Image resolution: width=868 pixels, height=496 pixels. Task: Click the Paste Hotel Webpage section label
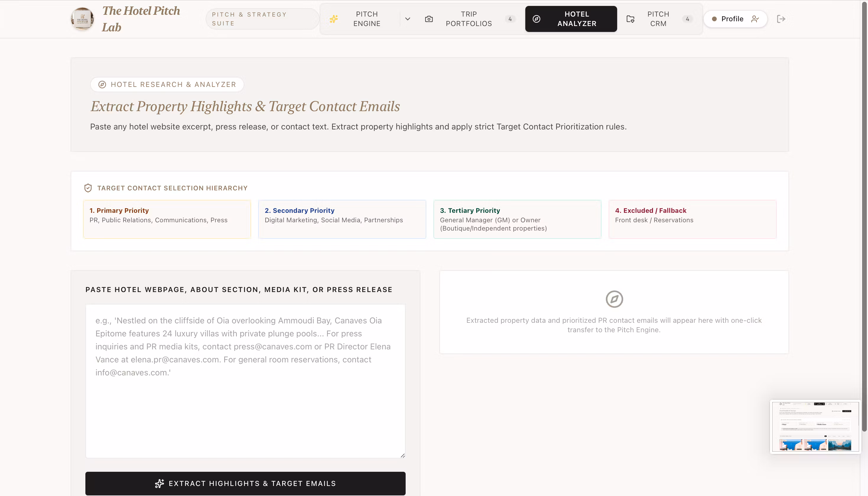point(239,290)
